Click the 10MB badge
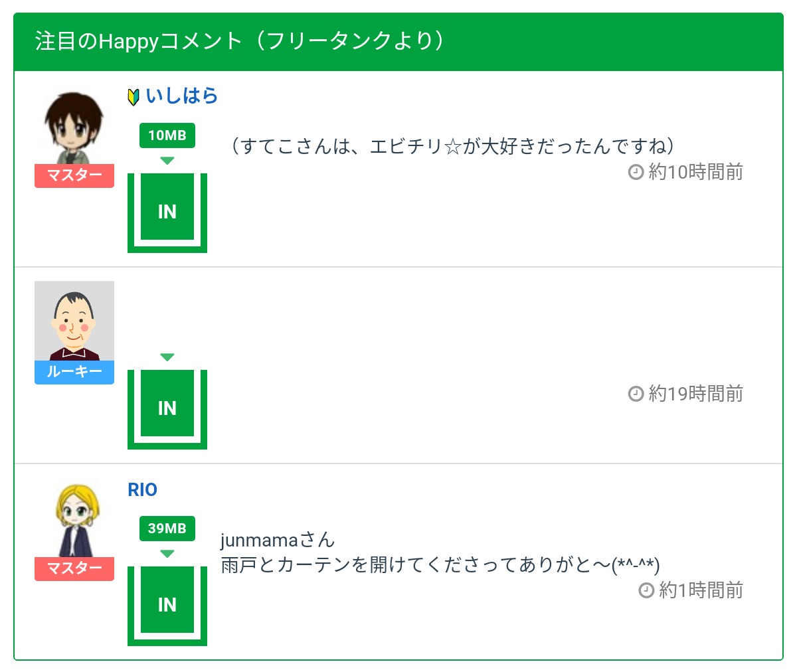This screenshot has height=672, width=797. (167, 135)
